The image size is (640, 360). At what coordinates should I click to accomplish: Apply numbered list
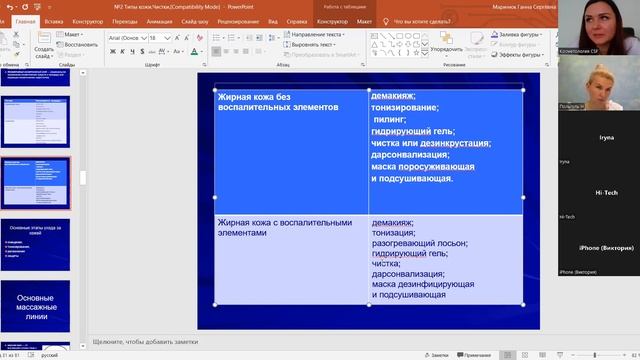[231, 38]
